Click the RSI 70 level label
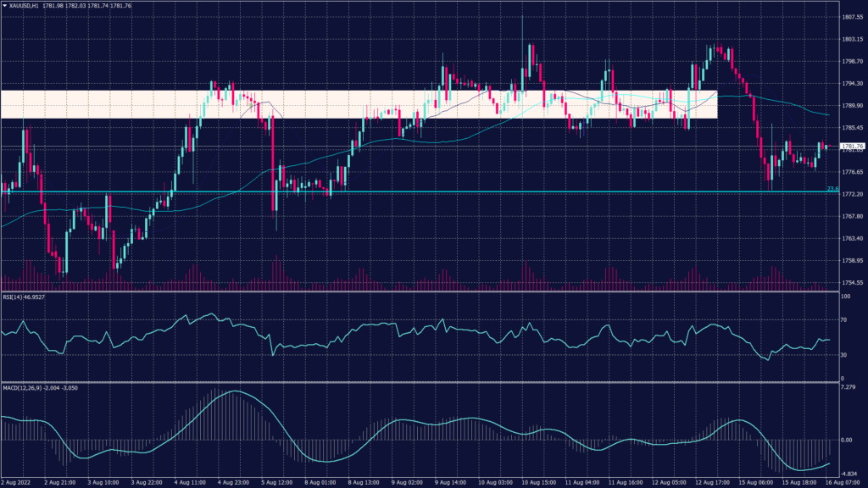 (844, 321)
